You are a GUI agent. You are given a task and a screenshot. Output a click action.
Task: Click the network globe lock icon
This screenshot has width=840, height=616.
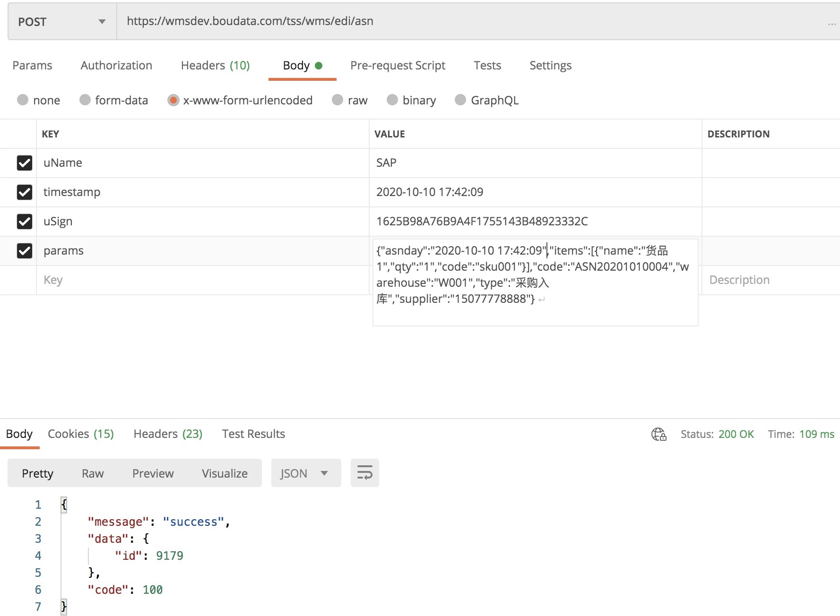click(658, 434)
